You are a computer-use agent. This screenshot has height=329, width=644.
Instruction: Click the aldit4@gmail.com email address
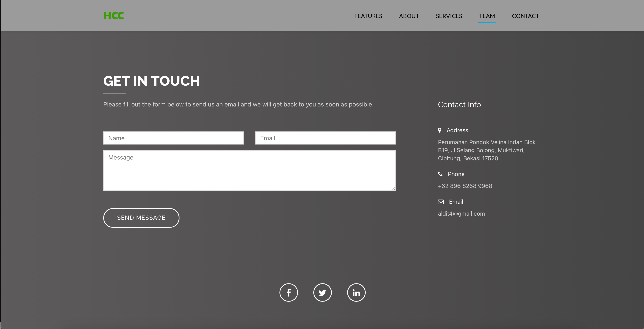461,214
